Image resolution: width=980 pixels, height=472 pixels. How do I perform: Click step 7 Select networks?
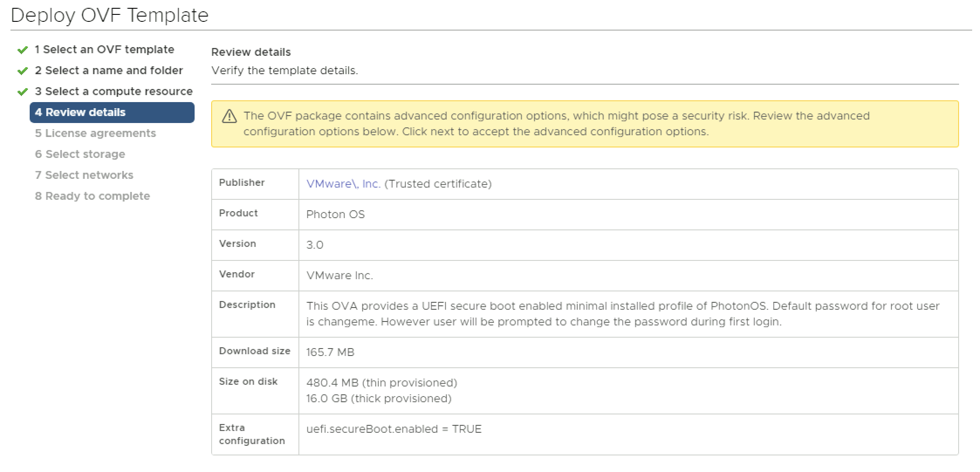(84, 175)
